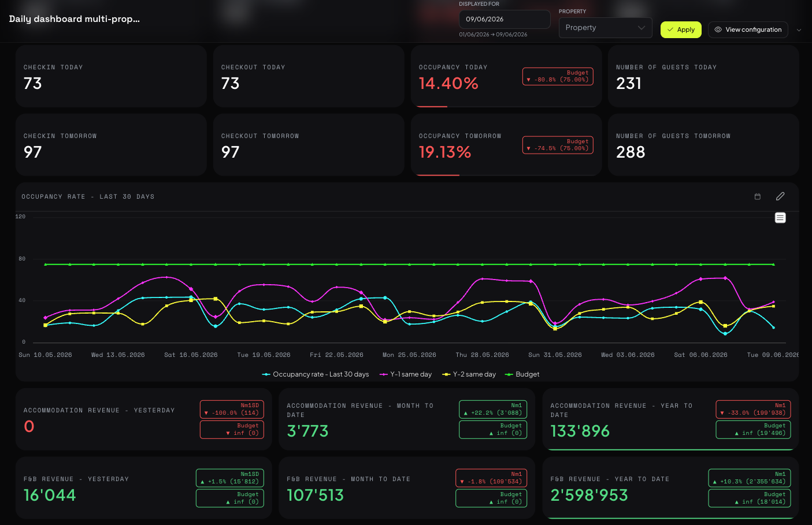Click the checkmark icon on Apply
This screenshot has height=525, width=812.
pos(670,29)
